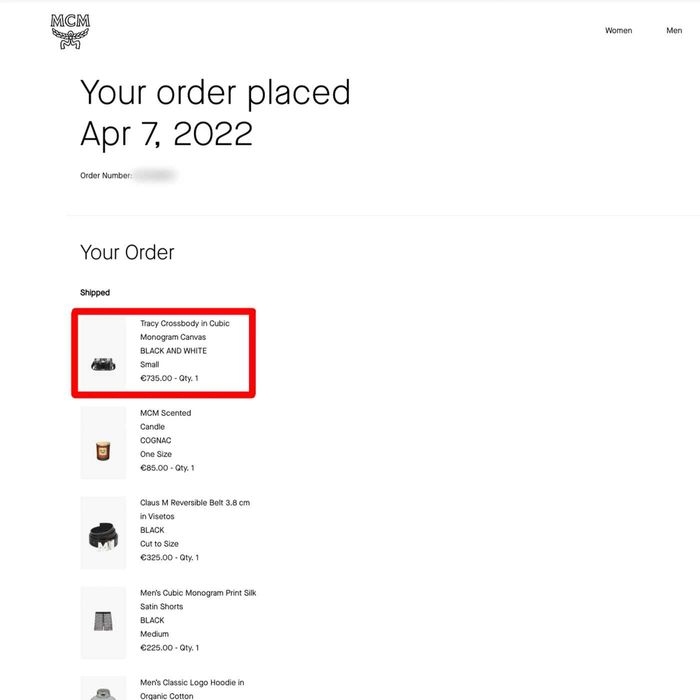Viewport: 700px width, 700px height.
Task: Click the €735.00 price line
Action: coord(169,378)
